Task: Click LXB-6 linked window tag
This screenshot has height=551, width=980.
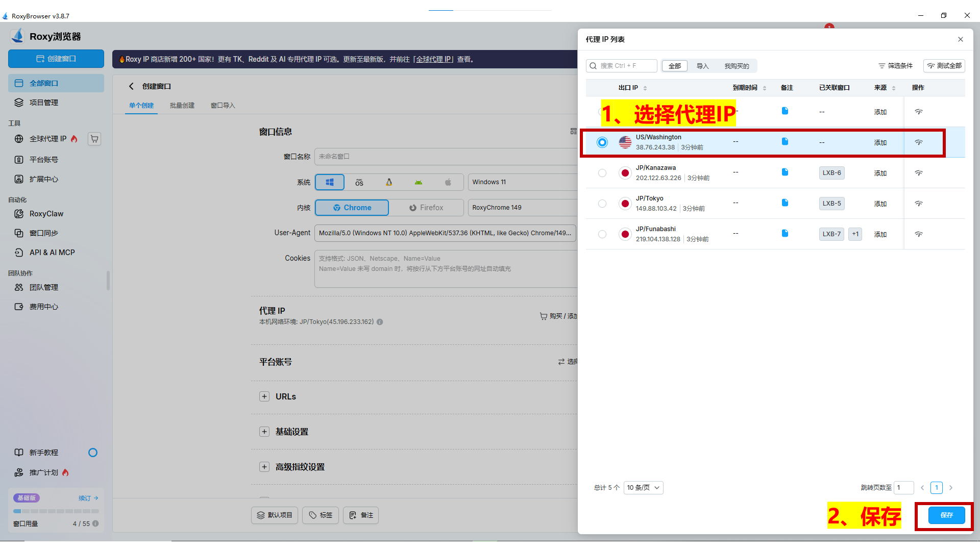Action: pyautogui.click(x=831, y=173)
